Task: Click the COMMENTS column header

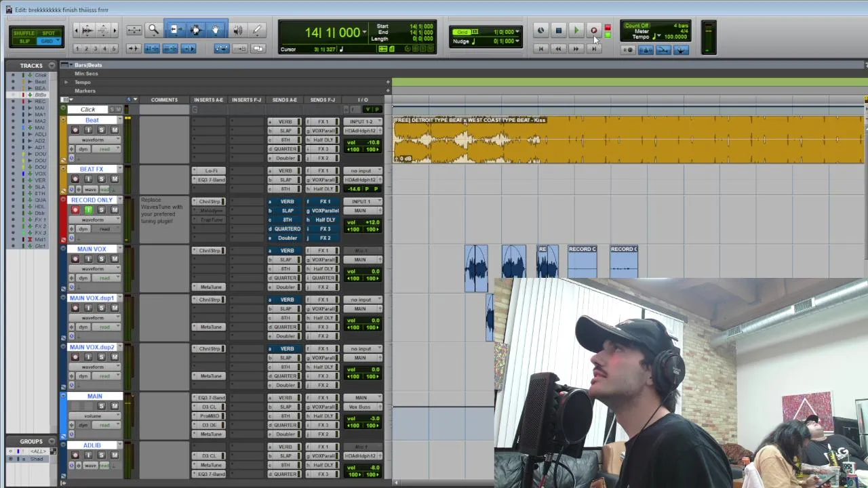Action: point(164,100)
